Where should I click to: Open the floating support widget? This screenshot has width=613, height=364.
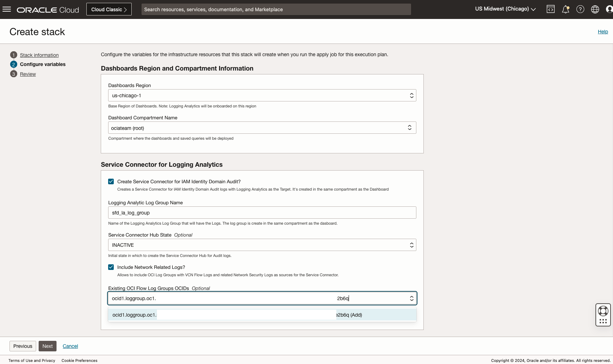coord(603,315)
